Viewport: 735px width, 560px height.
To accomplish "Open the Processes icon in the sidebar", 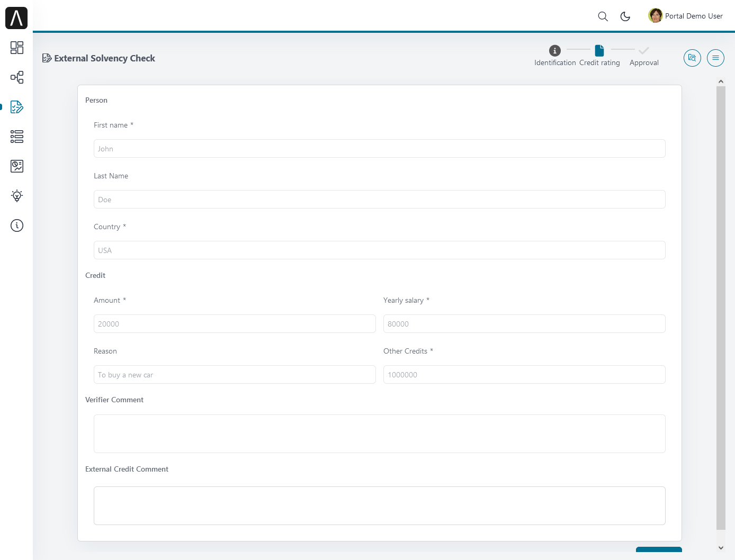I will tap(17, 77).
